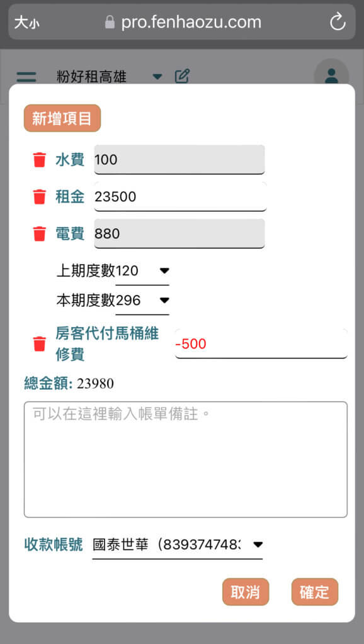This screenshot has height=644, width=364.
Task: Open the hamburger menu icon
Action: [26, 77]
